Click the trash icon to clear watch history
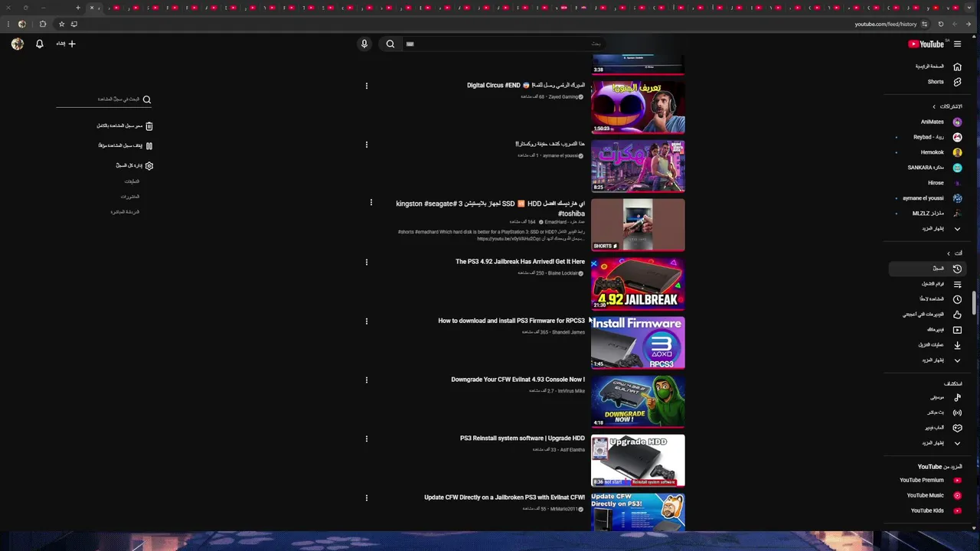Image resolution: width=980 pixels, height=551 pixels. pyautogui.click(x=149, y=126)
